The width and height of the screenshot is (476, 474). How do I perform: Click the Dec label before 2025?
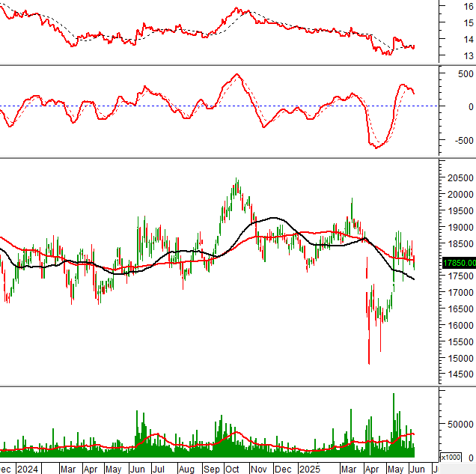click(283, 470)
